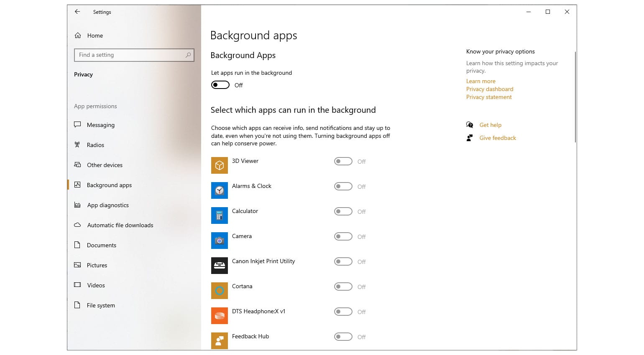Toggle the 3D Viewer background switch
The image size is (644, 355).
[x=343, y=161]
